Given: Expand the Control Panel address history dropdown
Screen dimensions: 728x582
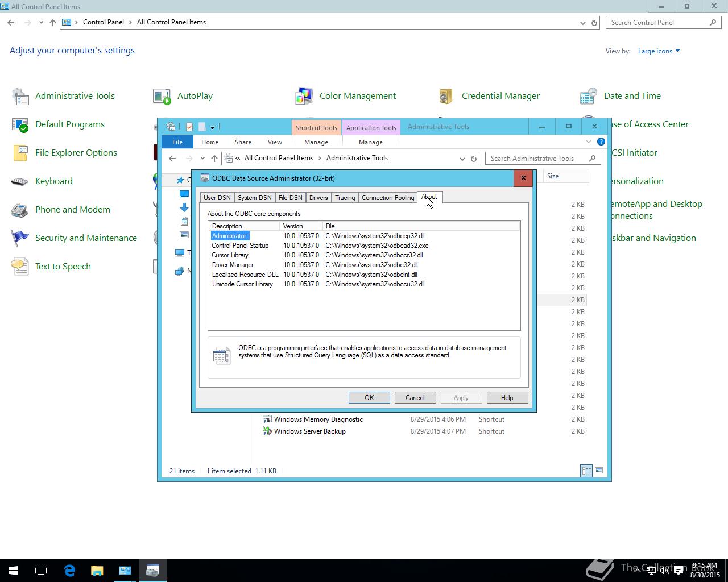Looking at the screenshot, I should [x=583, y=23].
